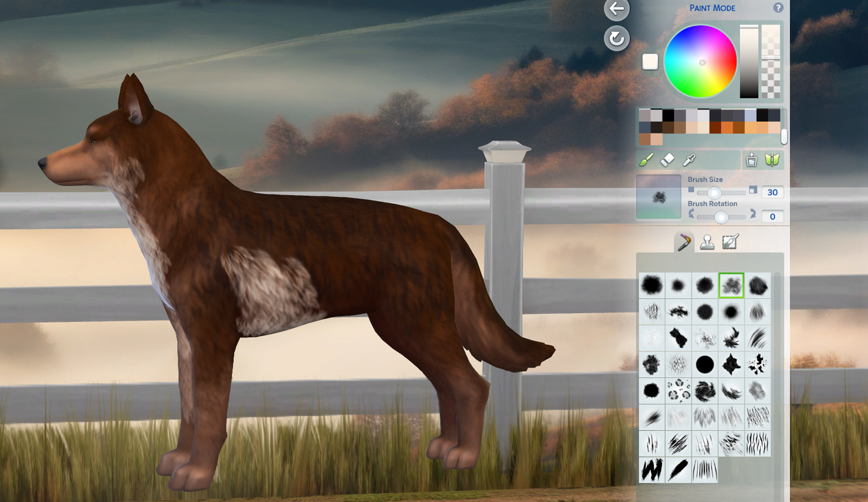Image resolution: width=868 pixels, height=502 pixels.
Task: Click the undo/reset arrow icon
Action: [616, 39]
